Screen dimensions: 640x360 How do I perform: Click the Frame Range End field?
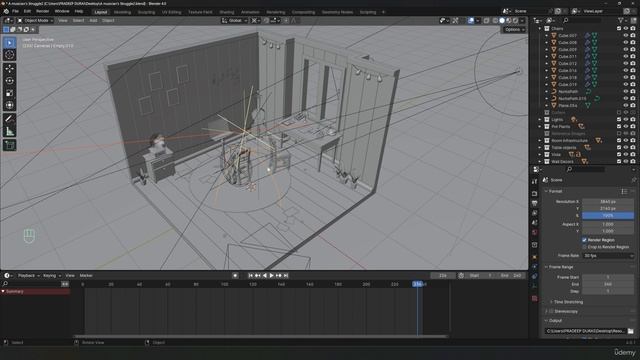tap(608, 284)
